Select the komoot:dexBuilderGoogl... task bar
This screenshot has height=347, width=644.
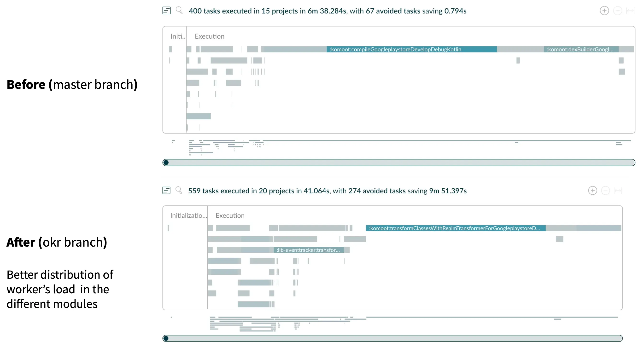point(581,49)
